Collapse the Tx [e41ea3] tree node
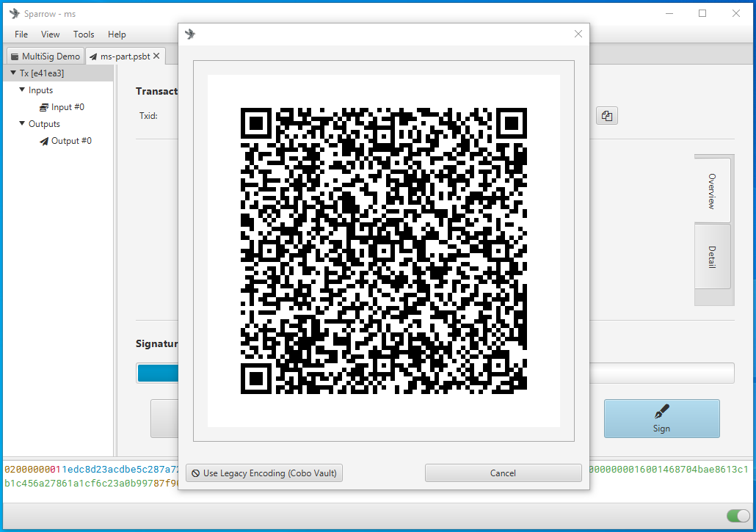Viewport: 756px width, 532px height. [13, 73]
